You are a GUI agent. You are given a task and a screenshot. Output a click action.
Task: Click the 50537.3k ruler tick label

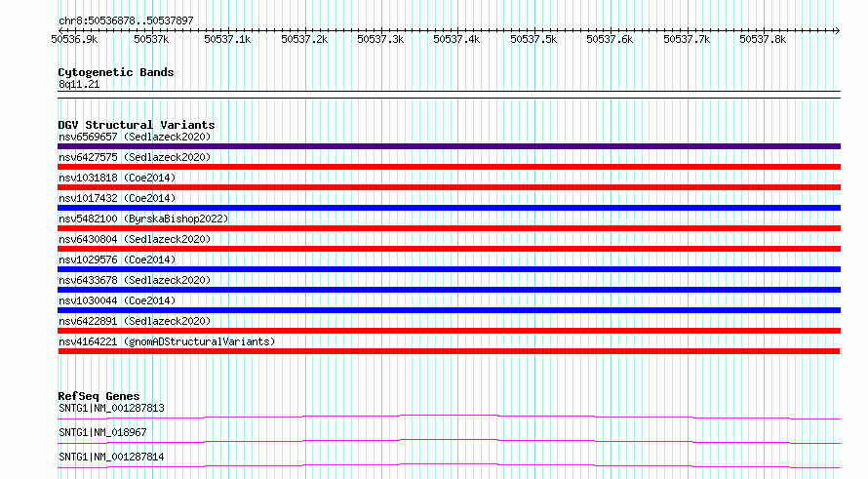click(380, 39)
